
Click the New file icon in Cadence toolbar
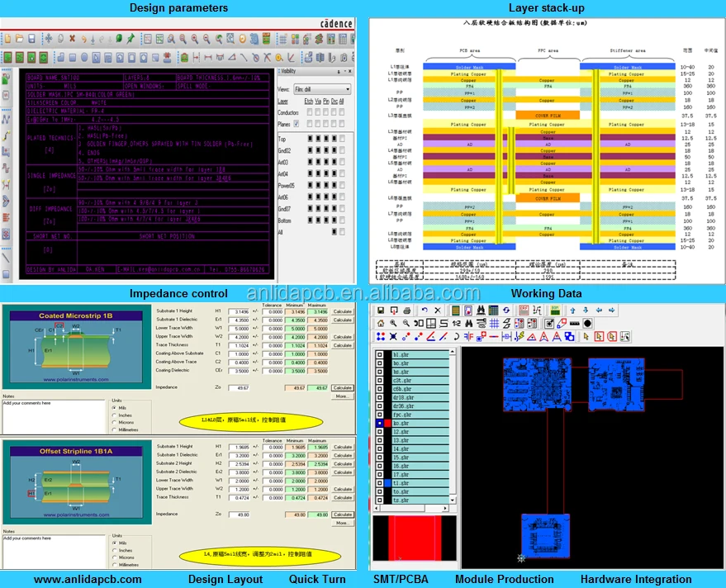click(8, 39)
